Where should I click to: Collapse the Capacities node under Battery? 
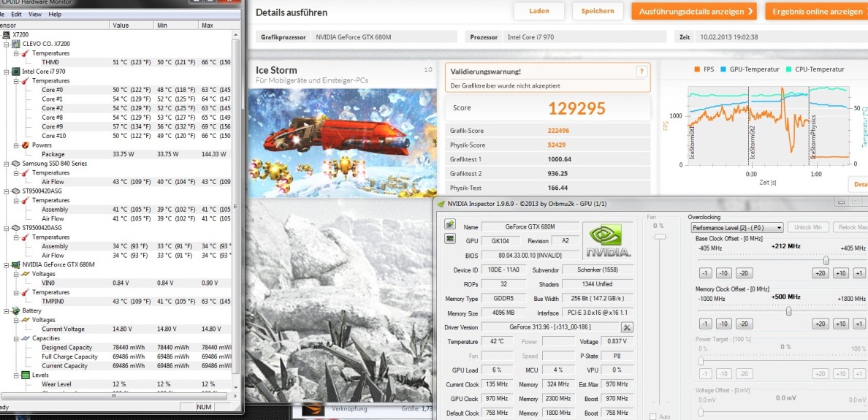click(x=16, y=338)
